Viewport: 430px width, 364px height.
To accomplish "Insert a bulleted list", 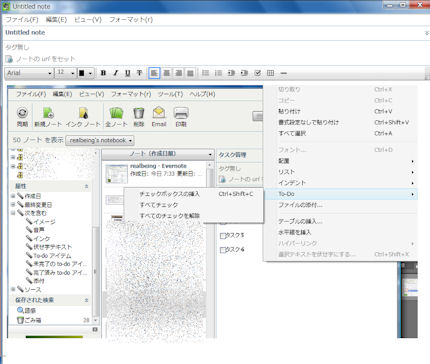I will [x=206, y=73].
